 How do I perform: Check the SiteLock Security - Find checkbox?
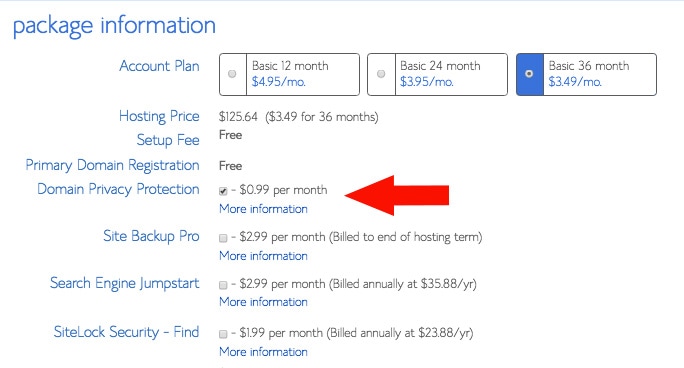tap(223, 334)
